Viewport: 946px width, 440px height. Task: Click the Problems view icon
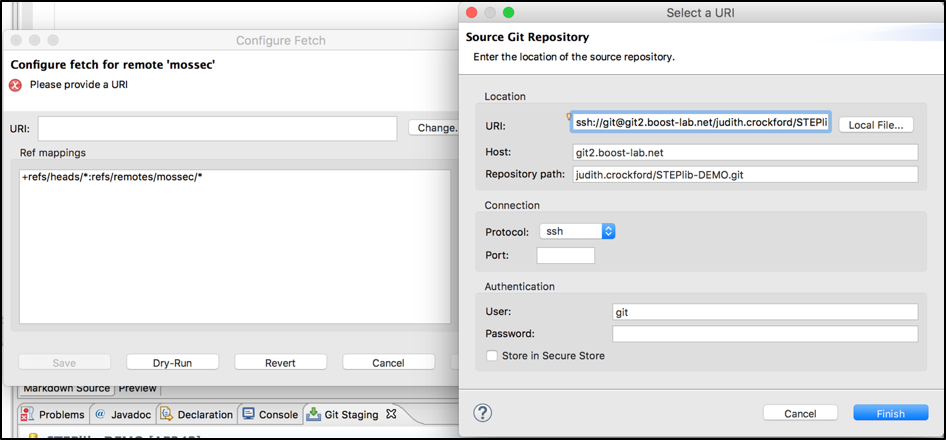[x=29, y=414]
